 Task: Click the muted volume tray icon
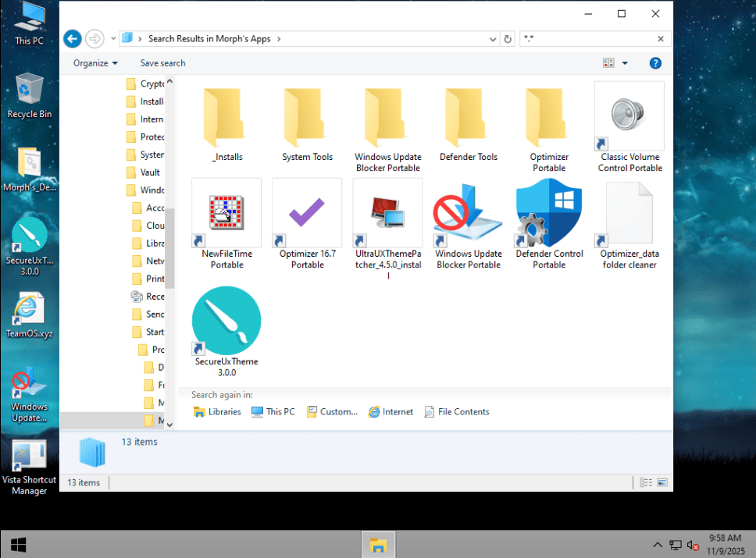pyautogui.click(x=693, y=545)
